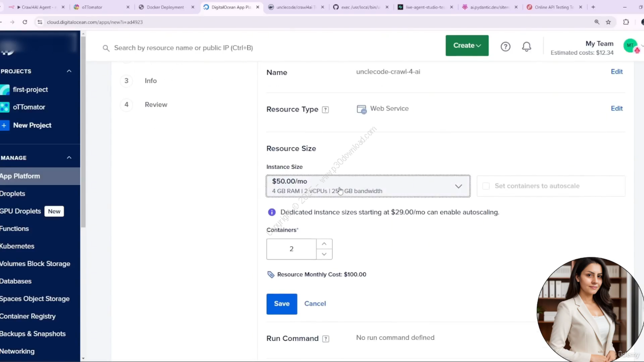Click the Cancel link
The width and height of the screenshot is (644, 362).
[x=315, y=304]
